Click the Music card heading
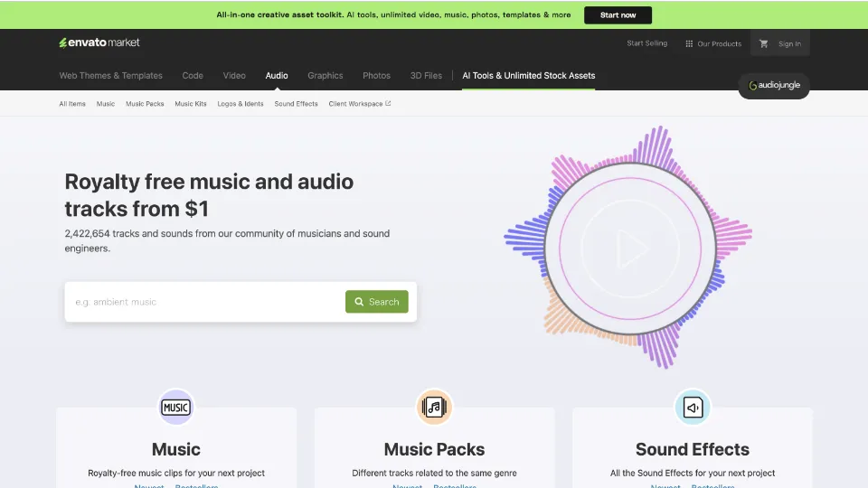 click(x=176, y=449)
